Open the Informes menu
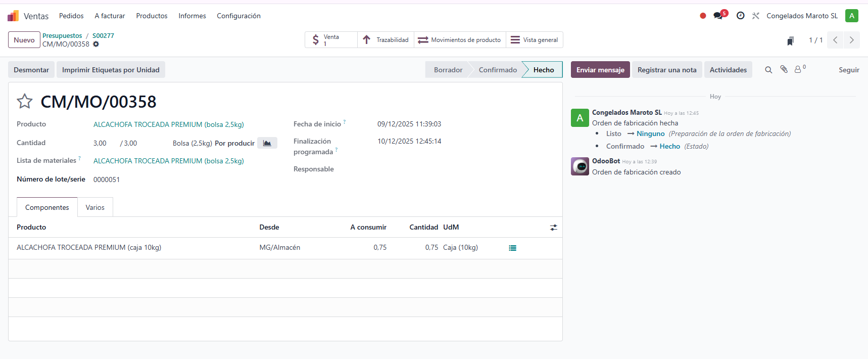The height and width of the screenshot is (359, 868). click(x=192, y=16)
